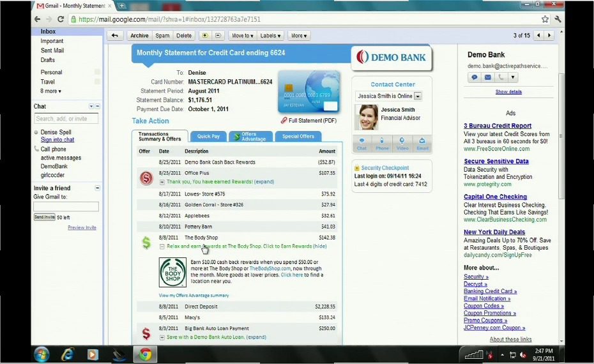Viewport: 594px width, 364px height.
Task: Open Chat in the Contact Center
Action: pos(362,144)
